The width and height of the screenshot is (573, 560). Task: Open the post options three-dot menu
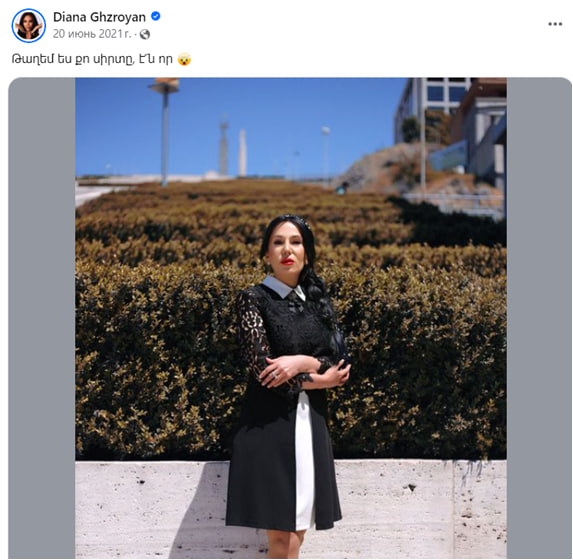[x=555, y=24]
